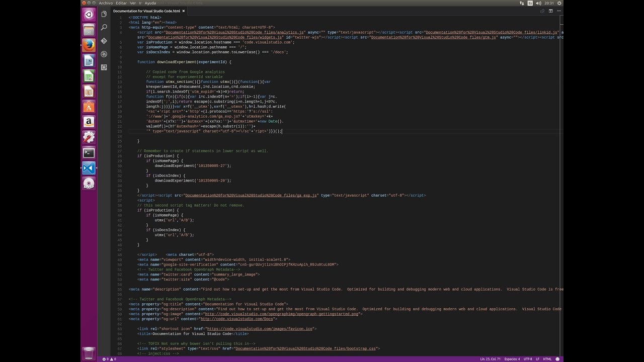The height and width of the screenshot is (362, 644).
Task: Click the downloadExperiment('101350005-27'); call
Action: pos(193,165)
